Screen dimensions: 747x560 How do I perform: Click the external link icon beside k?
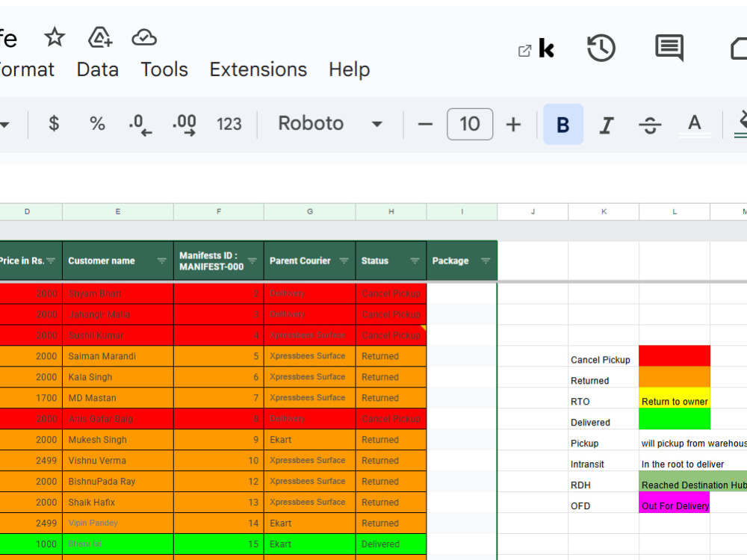pos(524,51)
